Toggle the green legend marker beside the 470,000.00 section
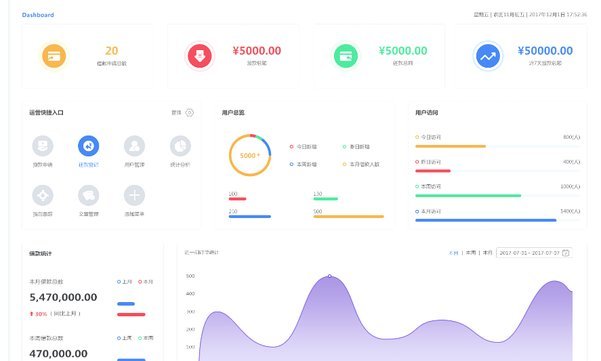Image resolution: width=601 pixels, height=361 pixels. point(146,338)
